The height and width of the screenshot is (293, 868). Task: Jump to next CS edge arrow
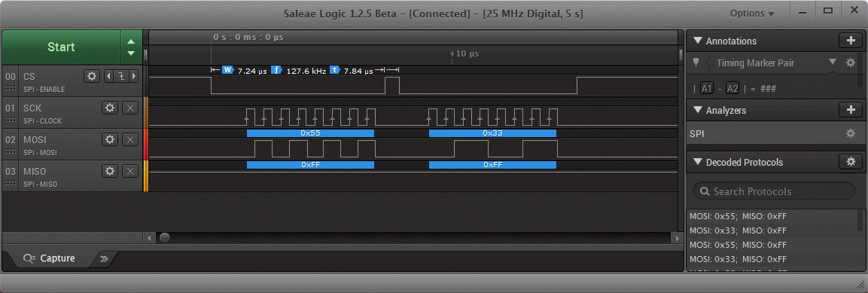pyautogui.click(x=133, y=76)
